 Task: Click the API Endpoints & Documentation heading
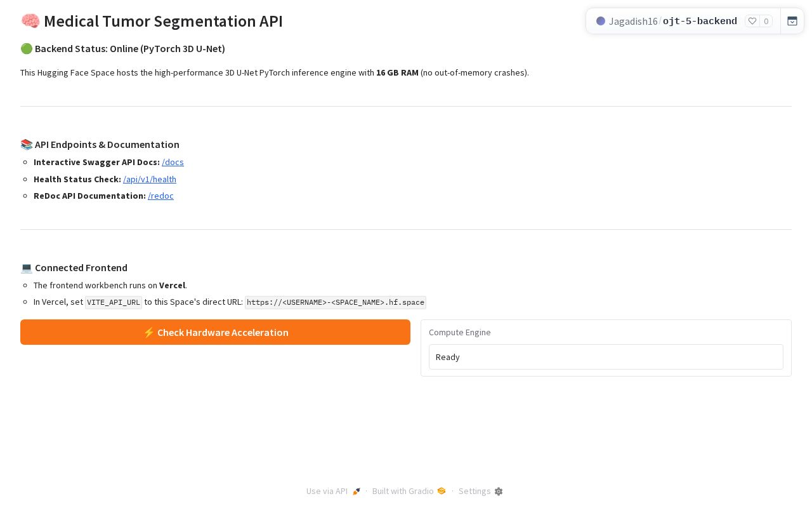click(100, 144)
